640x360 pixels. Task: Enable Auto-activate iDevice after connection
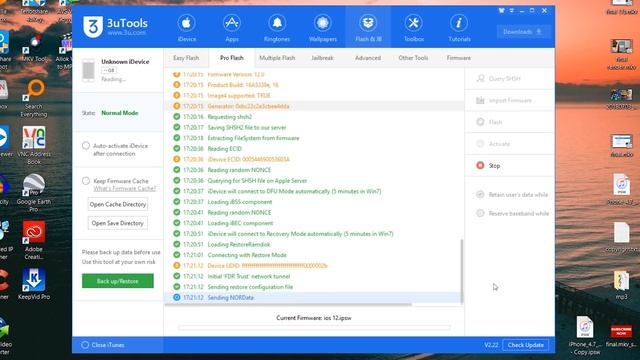[x=86, y=146]
